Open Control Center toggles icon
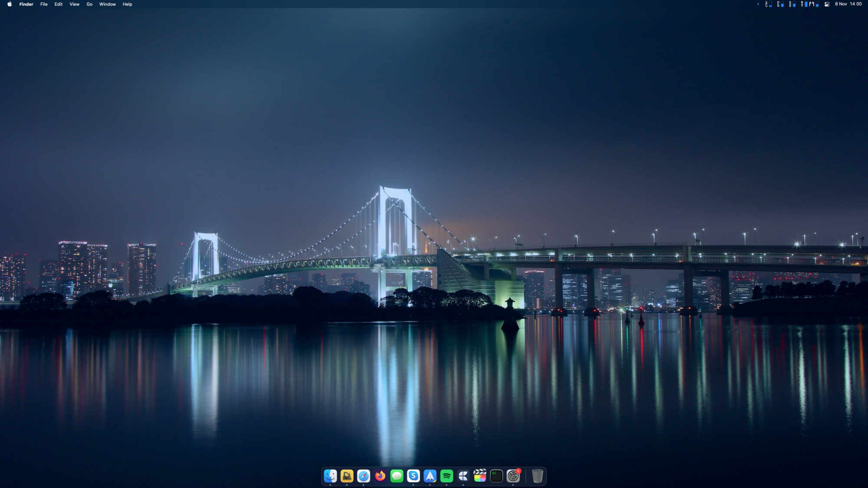Screen dimensions: 868x488 click(827, 4)
